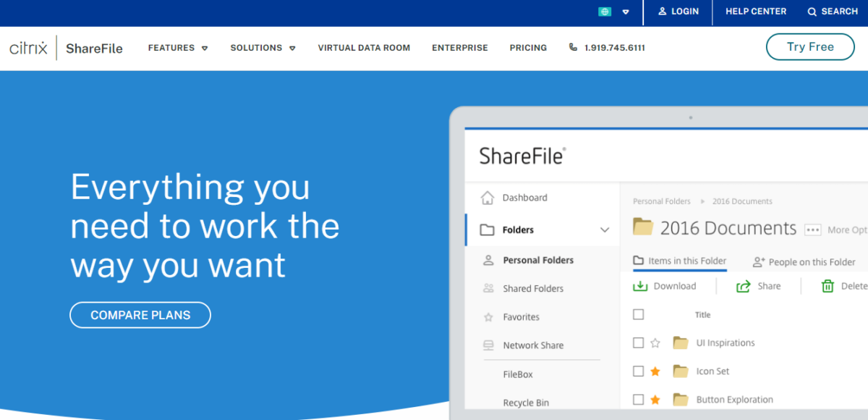Click the three-dots More Options icon
Viewport: 868px width, 420px height.
point(813,230)
